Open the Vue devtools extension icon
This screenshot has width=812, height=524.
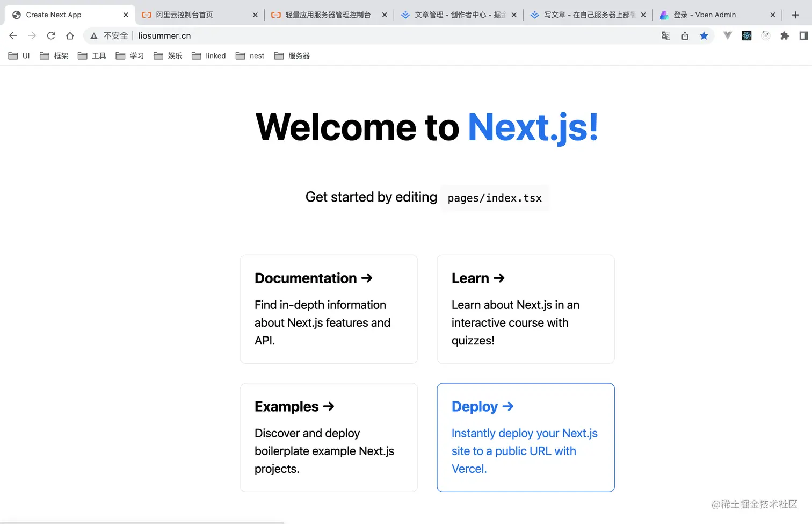pos(728,35)
